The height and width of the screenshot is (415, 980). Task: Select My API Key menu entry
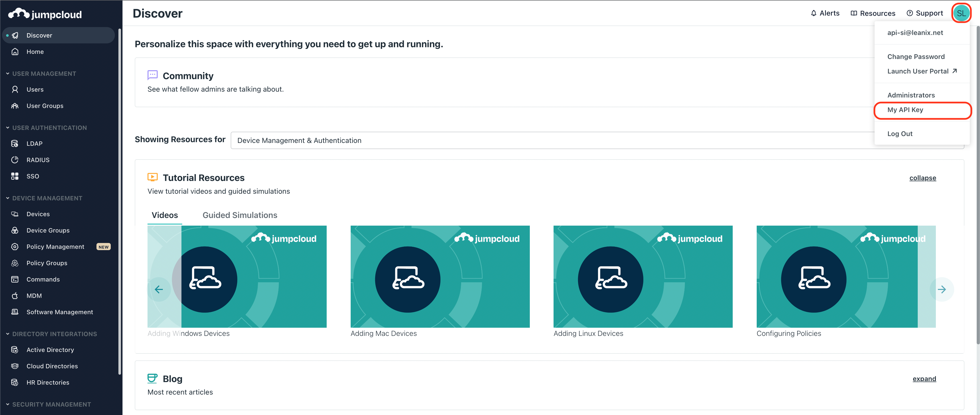[x=905, y=110]
